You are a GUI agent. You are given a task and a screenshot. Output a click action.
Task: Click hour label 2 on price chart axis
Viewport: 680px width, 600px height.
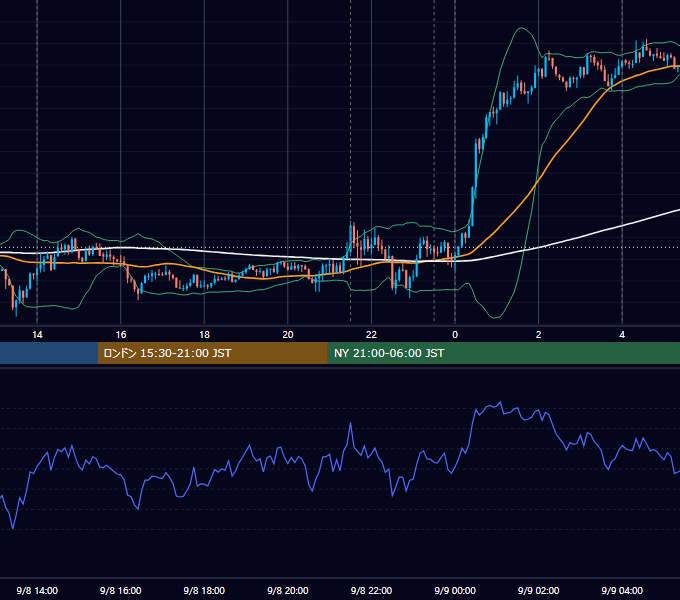click(539, 335)
